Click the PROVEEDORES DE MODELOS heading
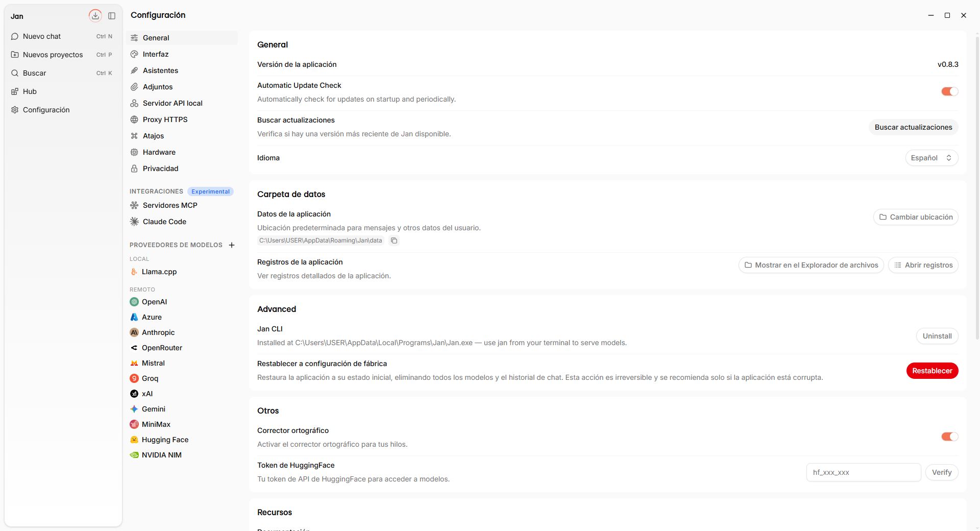The width and height of the screenshot is (980, 531). (176, 245)
